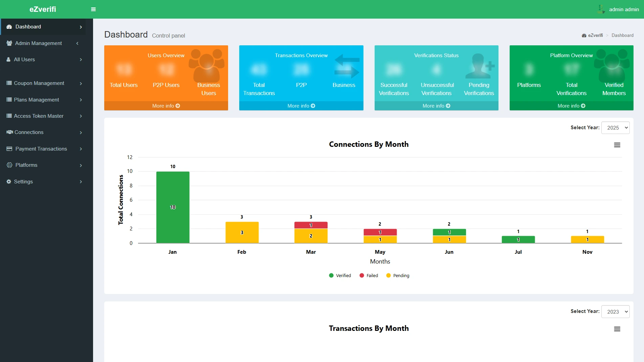Expand the Settings chevron
Screen dimensions: 644x362
coord(81,182)
